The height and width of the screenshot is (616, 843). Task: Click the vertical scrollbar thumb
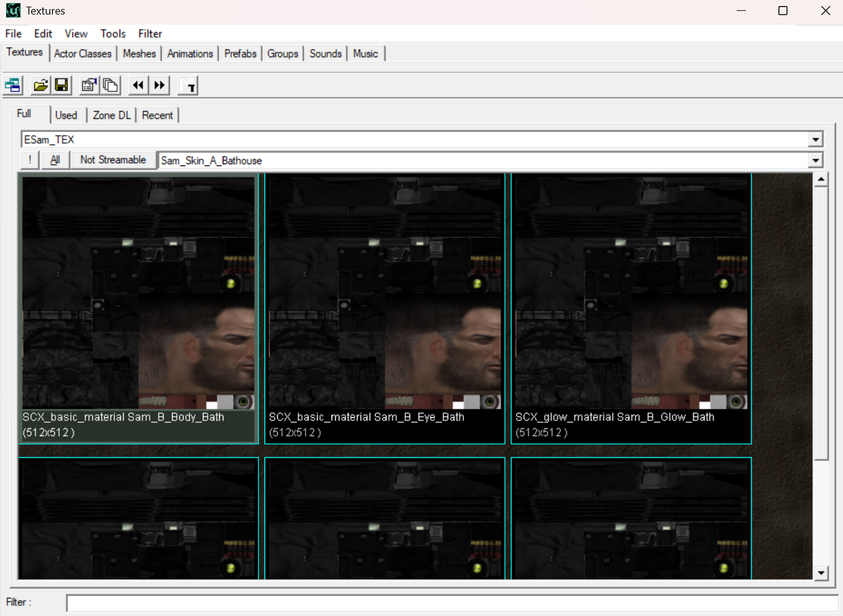821,324
